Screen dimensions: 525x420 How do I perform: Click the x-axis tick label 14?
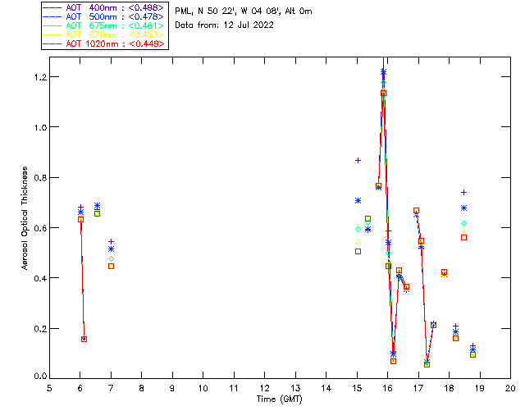[x=326, y=388]
